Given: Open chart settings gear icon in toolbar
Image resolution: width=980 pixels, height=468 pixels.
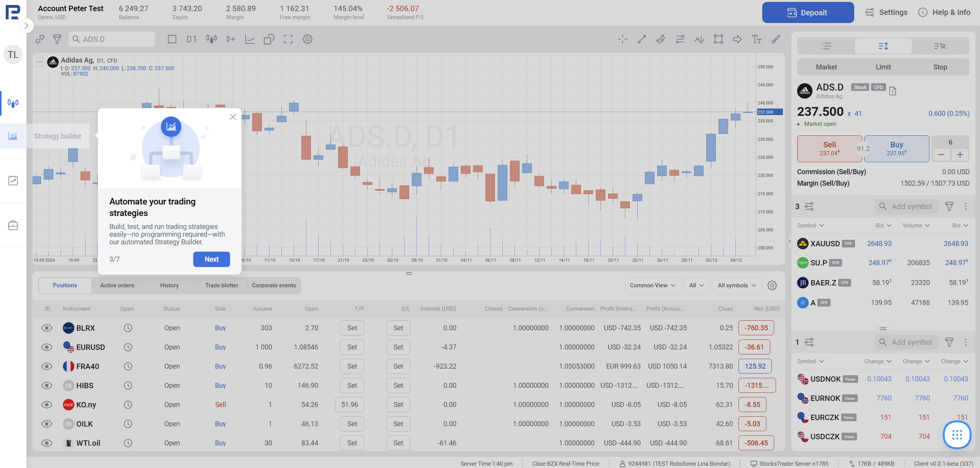Looking at the screenshot, I should [307, 39].
